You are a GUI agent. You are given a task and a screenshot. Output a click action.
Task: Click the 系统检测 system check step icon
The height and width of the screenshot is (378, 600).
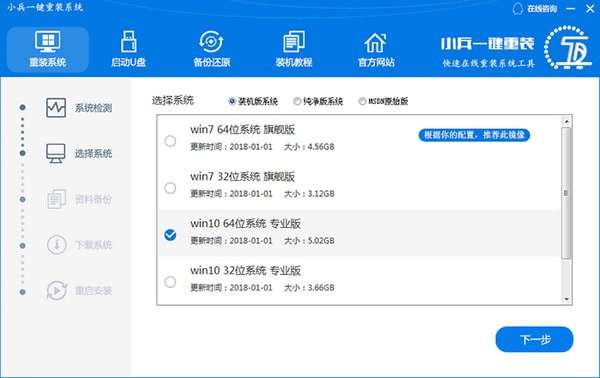(x=56, y=108)
